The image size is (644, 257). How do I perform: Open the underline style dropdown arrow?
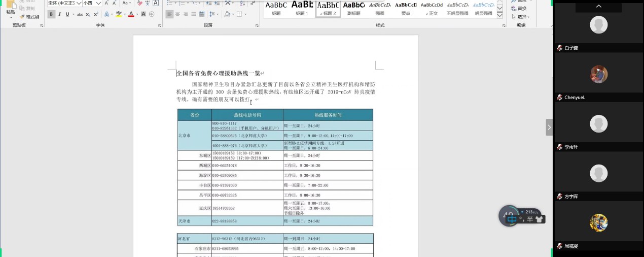[74, 14]
